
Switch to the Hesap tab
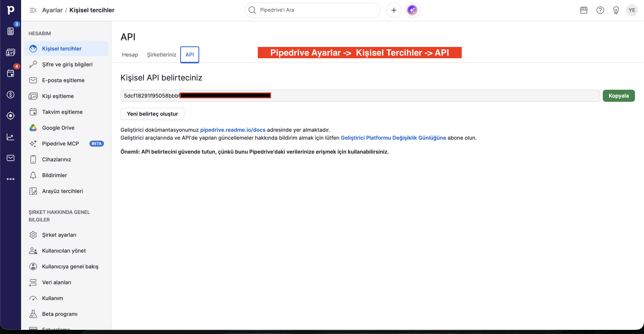(130, 55)
